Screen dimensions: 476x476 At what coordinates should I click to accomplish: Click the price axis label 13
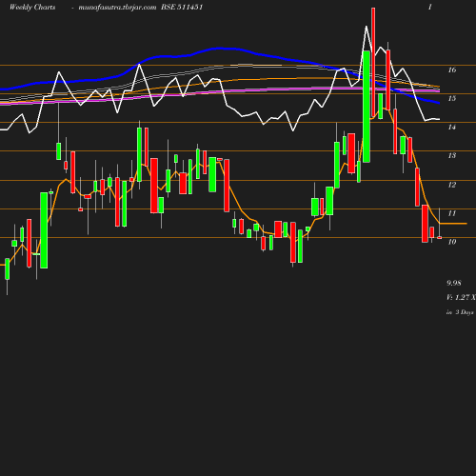[452, 155]
